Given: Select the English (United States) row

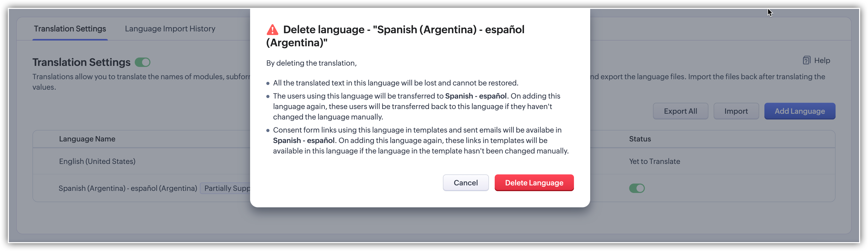Looking at the screenshot, I should point(97,161).
